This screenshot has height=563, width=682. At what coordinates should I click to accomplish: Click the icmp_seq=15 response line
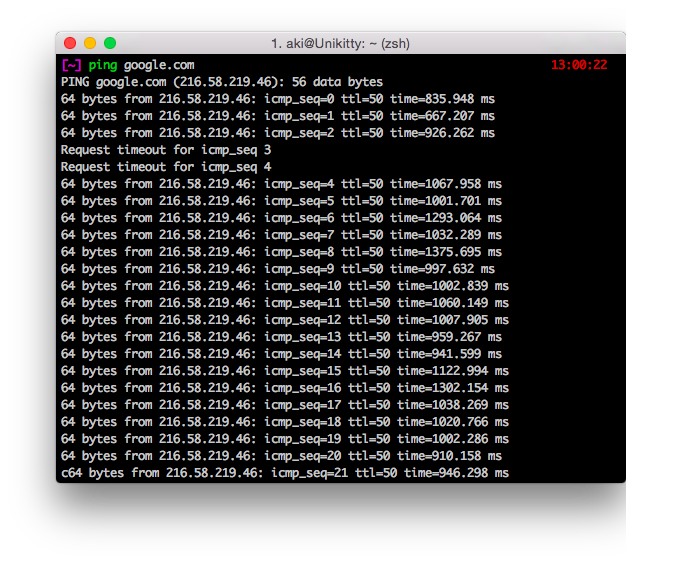[284, 371]
